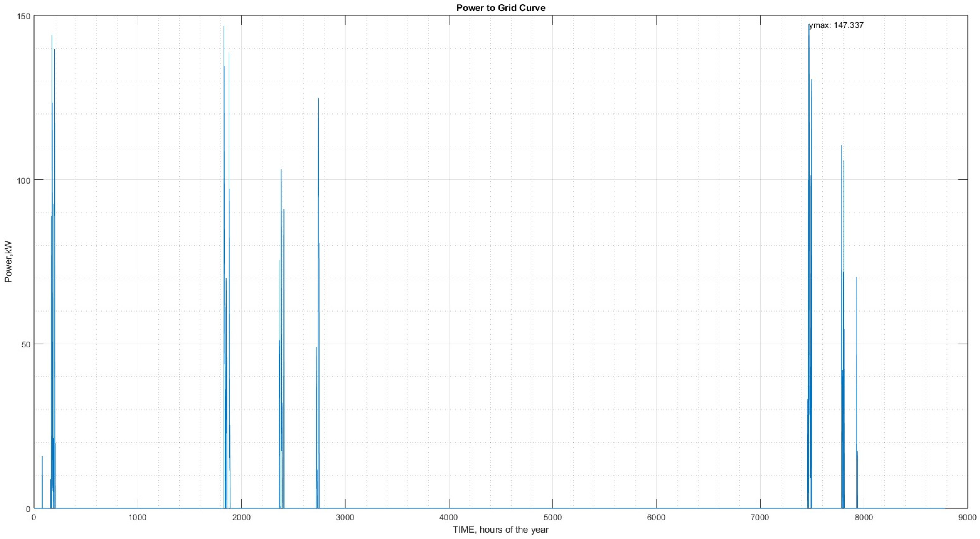Click the 'Power,kW' y-axis label
This screenshot has width=980, height=539.
(x=8, y=261)
